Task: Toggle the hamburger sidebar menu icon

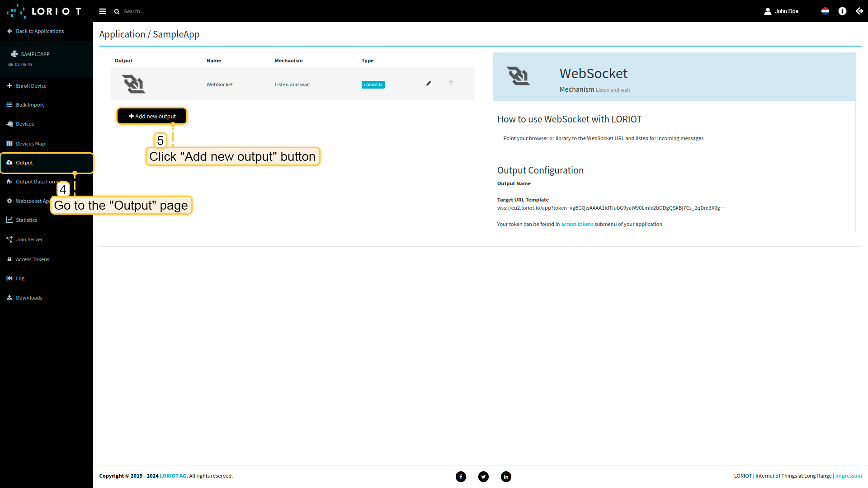Action: [x=103, y=11]
